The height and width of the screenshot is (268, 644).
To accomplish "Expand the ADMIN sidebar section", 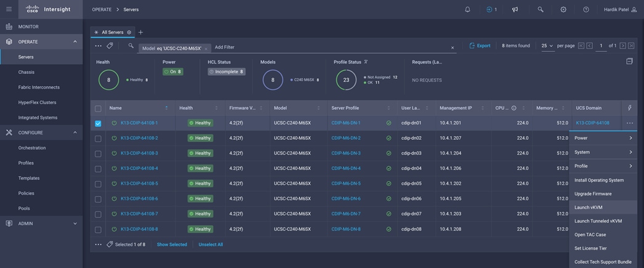I will [75, 223].
